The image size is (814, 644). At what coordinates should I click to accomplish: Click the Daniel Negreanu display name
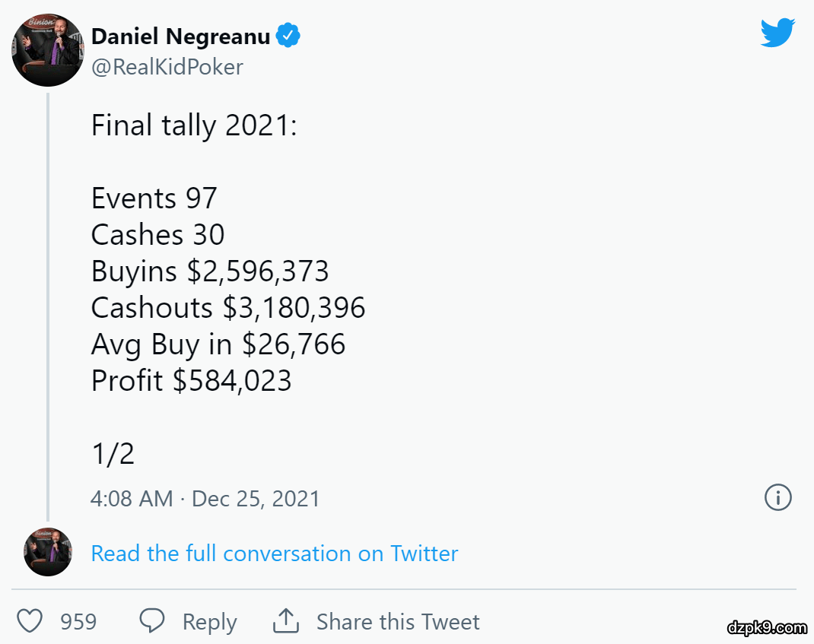pyautogui.click(x=180, y=36)
